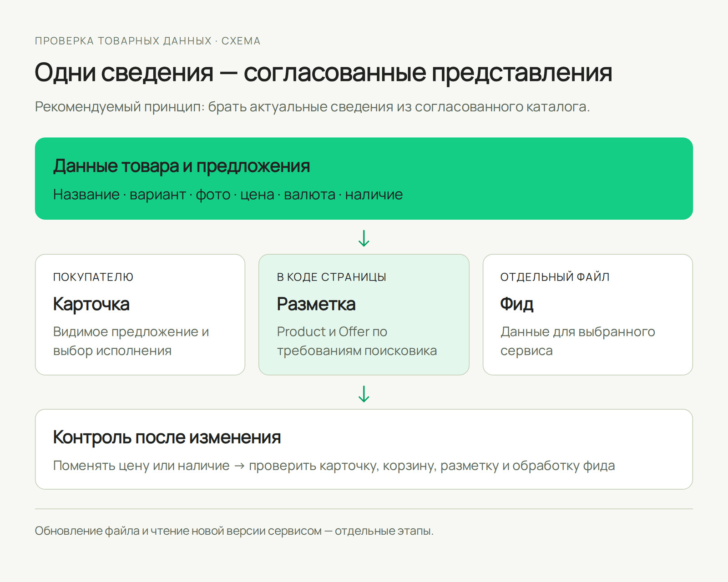728x582 pixels.
Task: Click the text "Видимое предложение и выбор исполнения"
Action: click(x=131, y=341)
